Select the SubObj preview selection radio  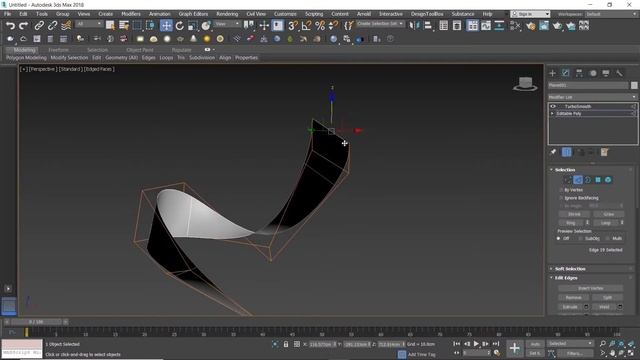coord(580,238)
